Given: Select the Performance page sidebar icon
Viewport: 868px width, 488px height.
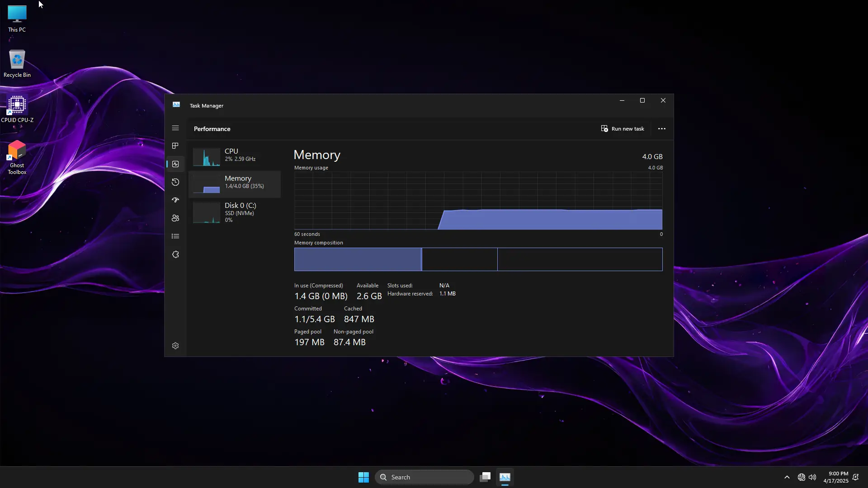Looking at the screenshot, I should click(175, 164).
